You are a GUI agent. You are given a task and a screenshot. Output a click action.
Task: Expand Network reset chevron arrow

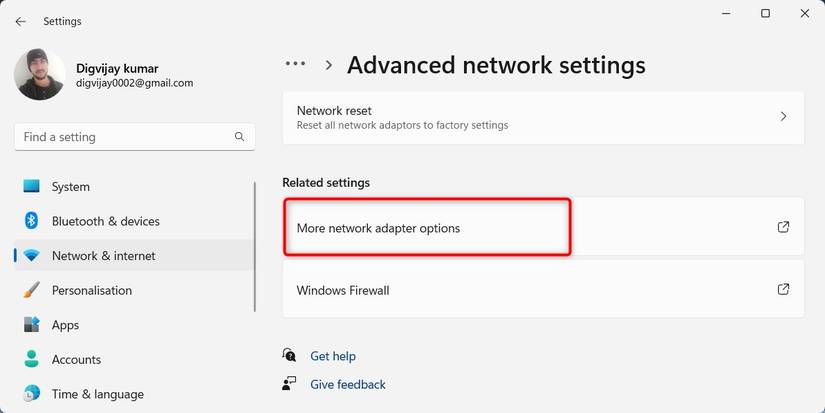783,117
